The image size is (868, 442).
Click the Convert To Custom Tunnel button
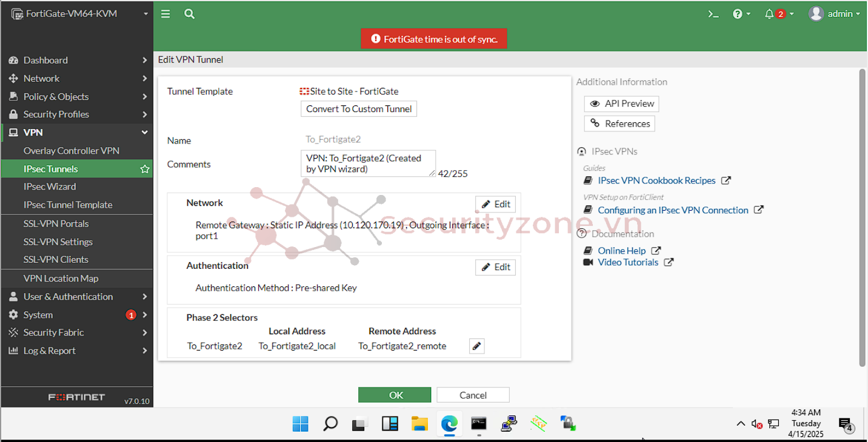pos(359,109)
